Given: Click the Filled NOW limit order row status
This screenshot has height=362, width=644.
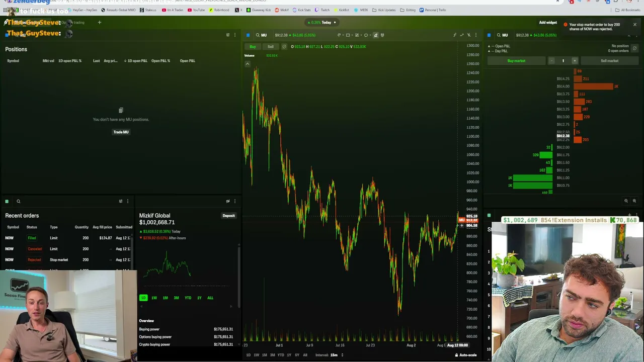Looking at the screenshot, I should (32, 238).
